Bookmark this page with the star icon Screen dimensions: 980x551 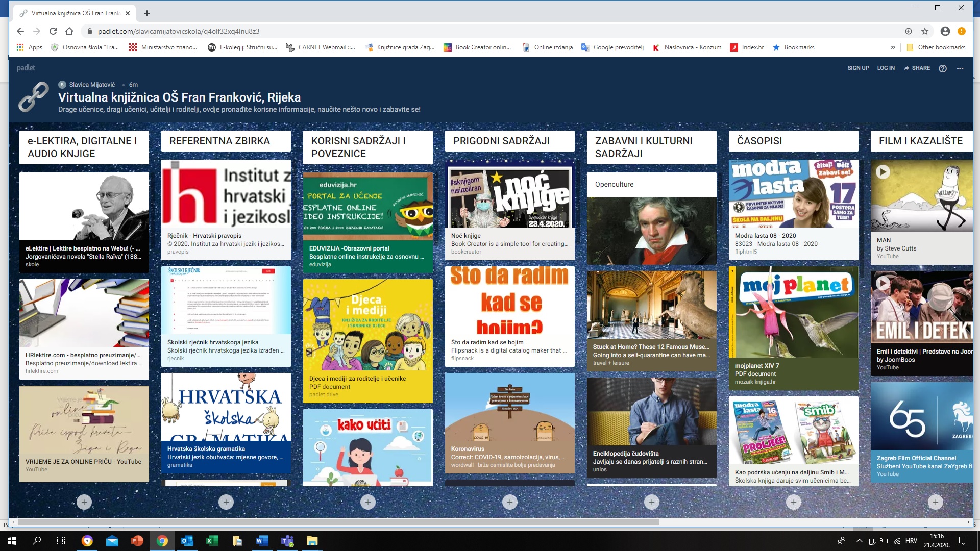(925, 31)
